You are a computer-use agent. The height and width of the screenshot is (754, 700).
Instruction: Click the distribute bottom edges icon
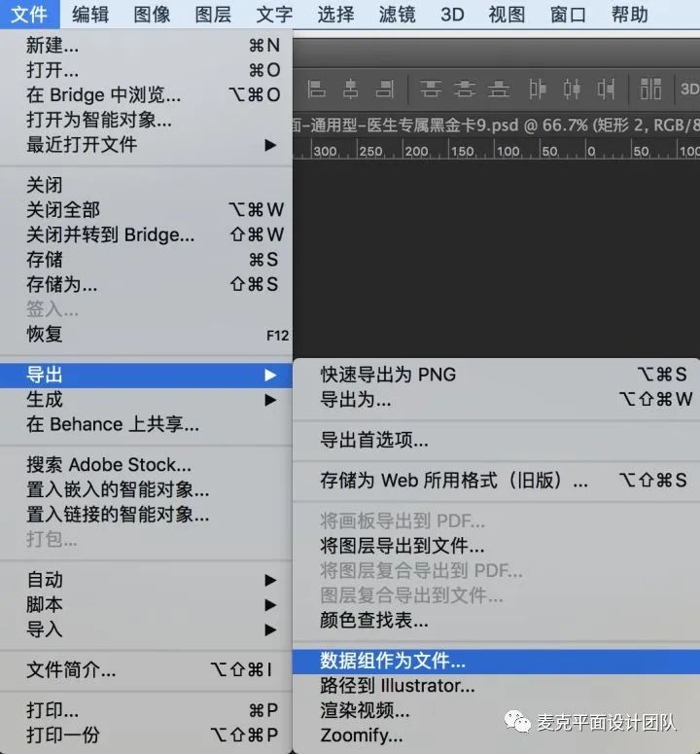click(x=499, y=89)
